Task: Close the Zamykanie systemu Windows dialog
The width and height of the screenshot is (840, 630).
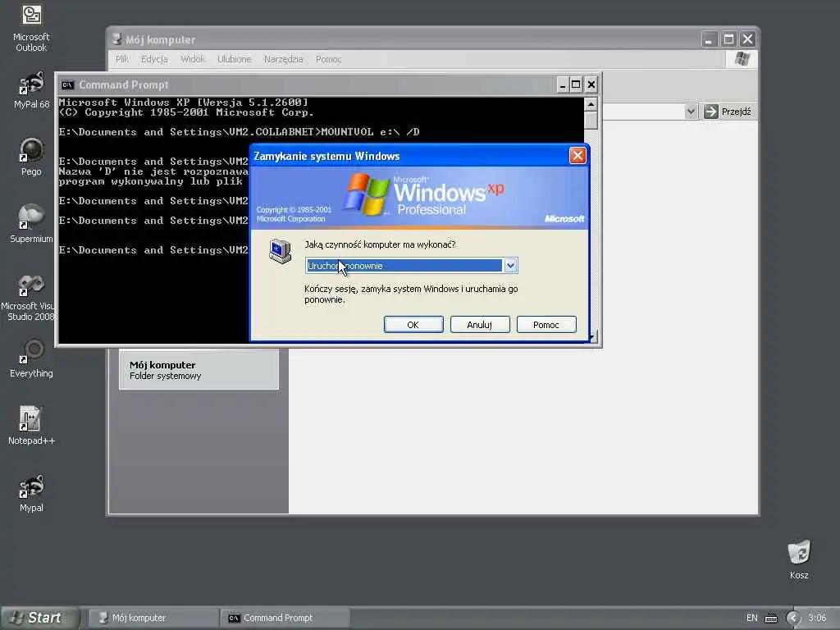Action: (x=577, y=156)
